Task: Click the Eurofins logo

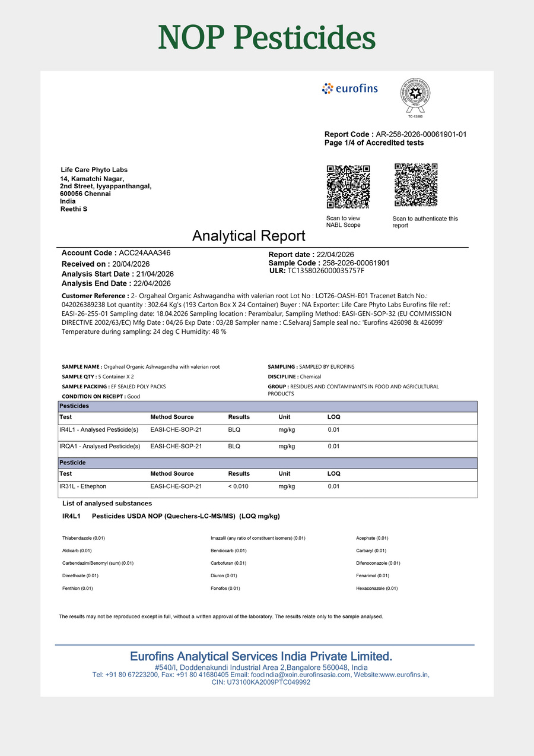Action: [x=349, y=88]
